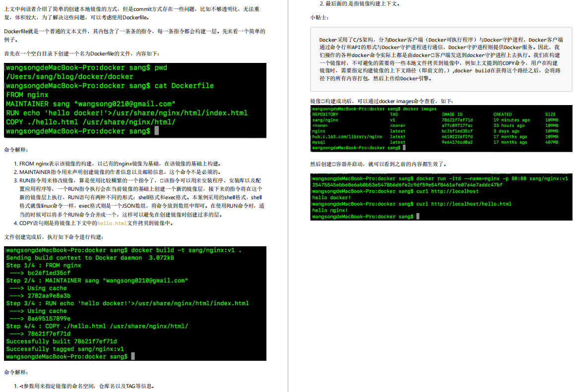Click the sentence '然后创建容器并启动'
The image size is (574, 392).
pyautogui.click(x=378, y=164)
